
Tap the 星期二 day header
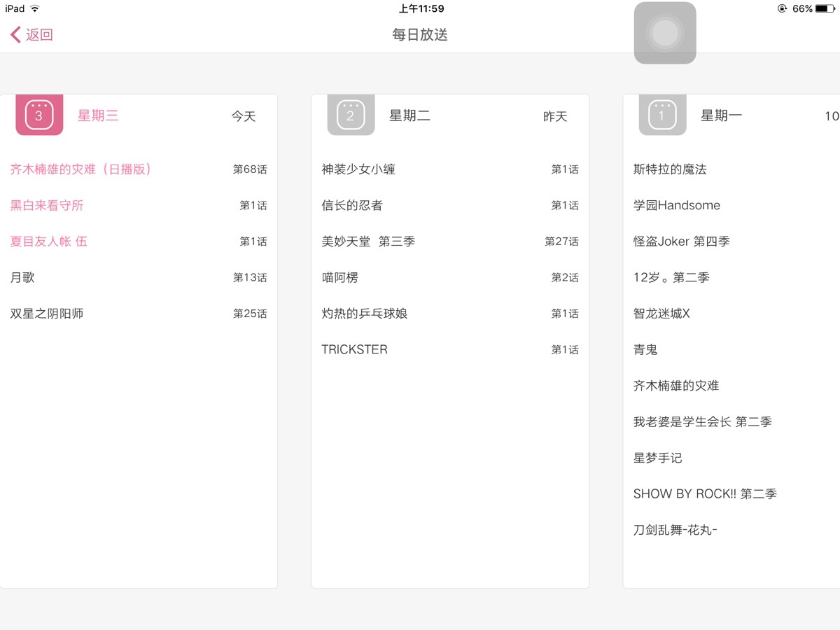click(x=409, y=116)
